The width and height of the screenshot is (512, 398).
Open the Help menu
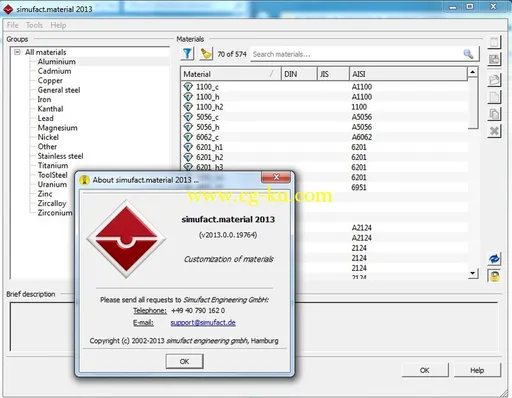58,25
